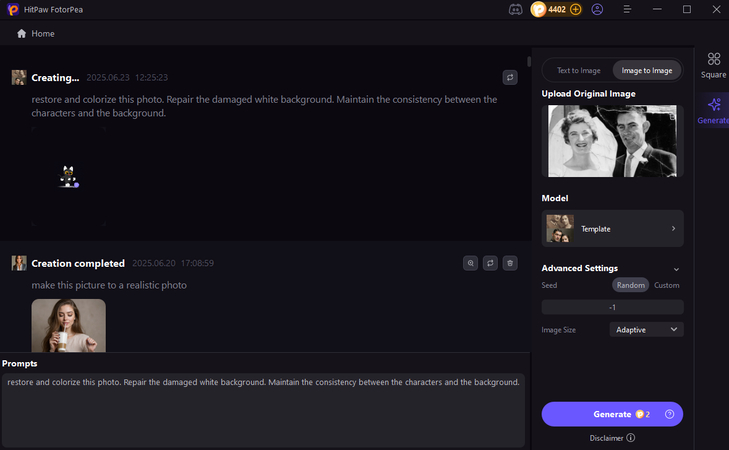Viewport: 729px width, 450px height.
Task: Click the uploaded wedding photo thumbnail
Action: tap(612, 140)
